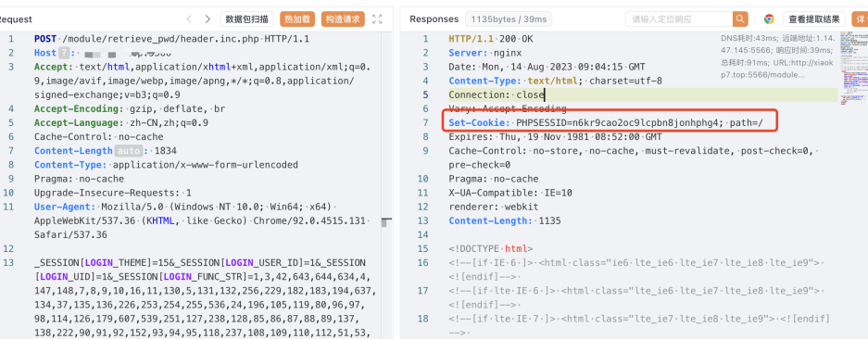Click the response Content-Type: text/html line
868x339 pixels.
pyautogui.click(x=555, y=81)
